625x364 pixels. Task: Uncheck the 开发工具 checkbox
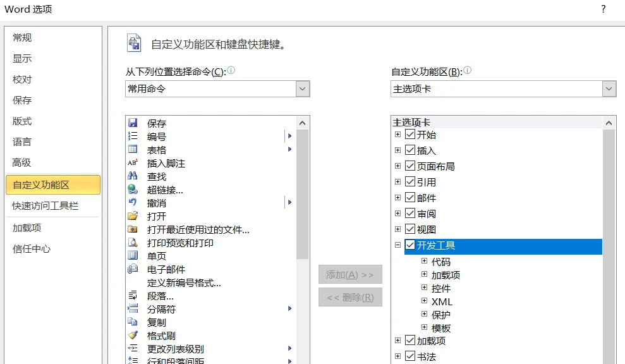click(x=410, y=245)
